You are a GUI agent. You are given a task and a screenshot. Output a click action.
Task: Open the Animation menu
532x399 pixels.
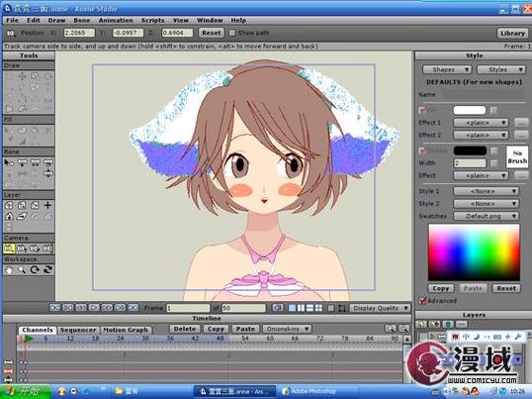[x=116, y=21]
